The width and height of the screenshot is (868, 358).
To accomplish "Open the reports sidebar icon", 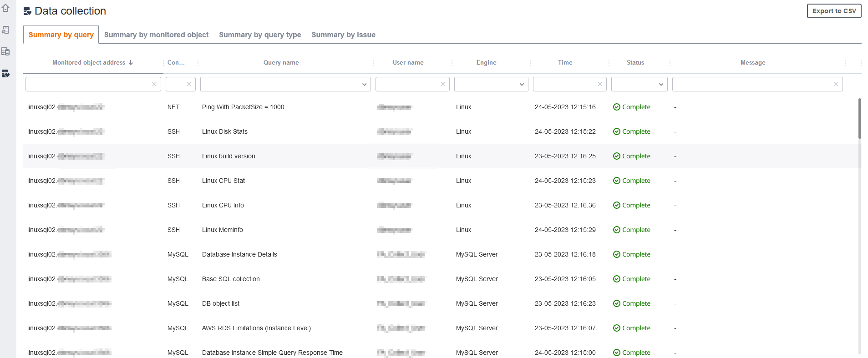I will [5, 51].
